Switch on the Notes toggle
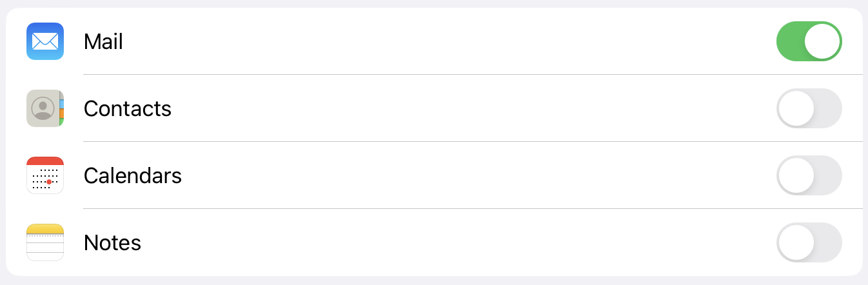Viewport: 868px width, 285px height. pyautogui.click(x=809, y=242)
